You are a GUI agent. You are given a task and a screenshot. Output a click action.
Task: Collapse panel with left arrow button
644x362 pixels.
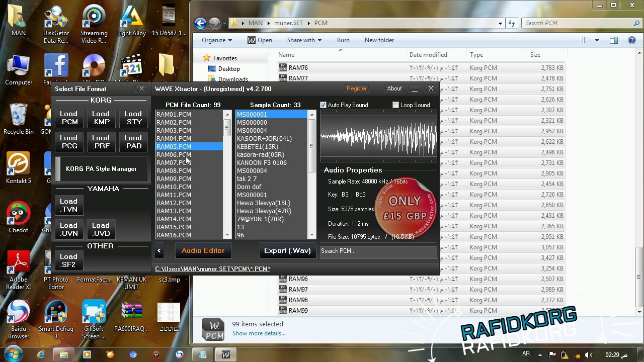(x=159, y=250)
